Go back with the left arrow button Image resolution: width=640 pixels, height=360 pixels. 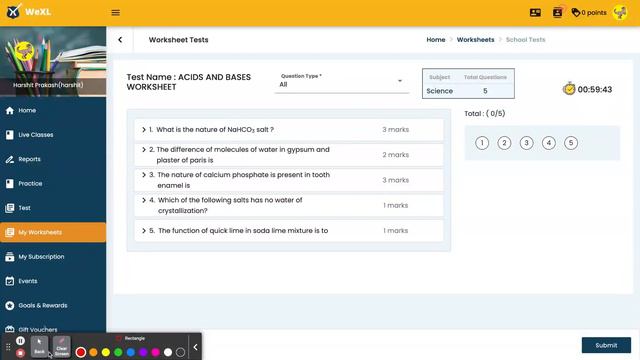[x=120, y=40]
